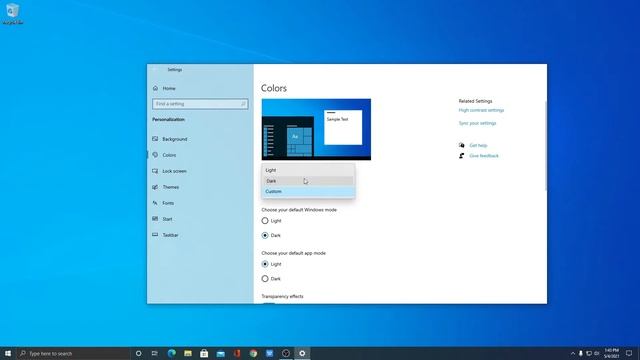
Task: Click the Find a setting search box
Action: tap(200, 104)
